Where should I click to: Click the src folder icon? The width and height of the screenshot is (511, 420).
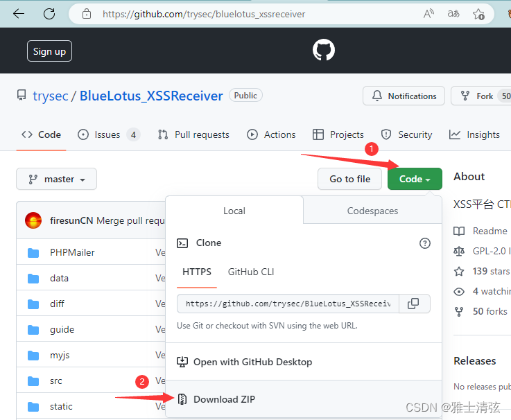coord(33,381)
